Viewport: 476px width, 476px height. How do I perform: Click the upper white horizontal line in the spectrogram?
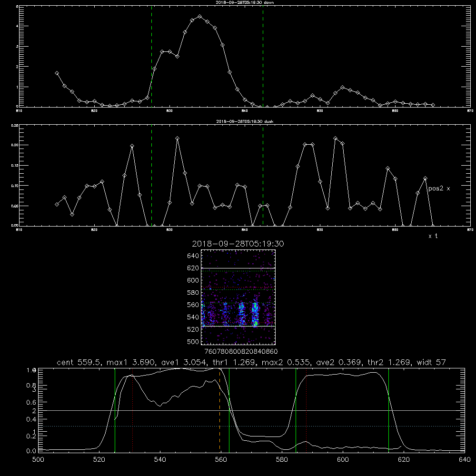point(238,268)
